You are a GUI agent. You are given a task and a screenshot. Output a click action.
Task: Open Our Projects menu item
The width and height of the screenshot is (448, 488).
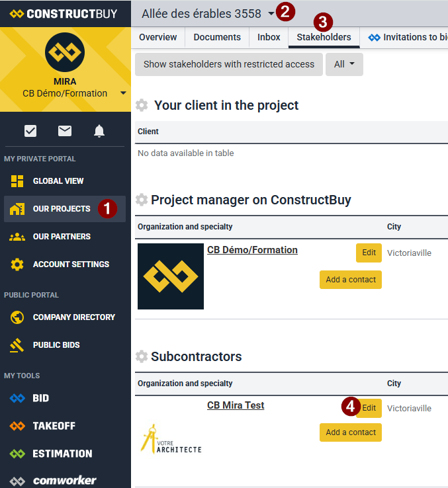coord(65,209)
